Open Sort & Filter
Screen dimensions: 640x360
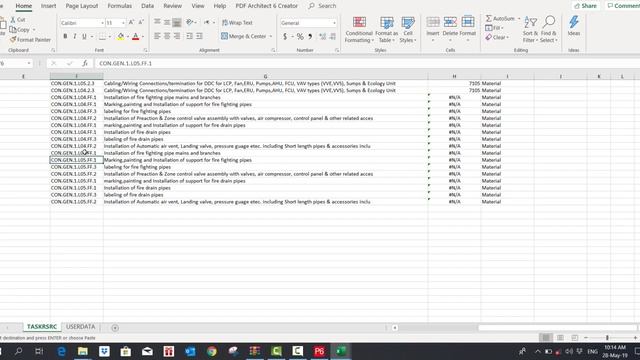point(530,29)
